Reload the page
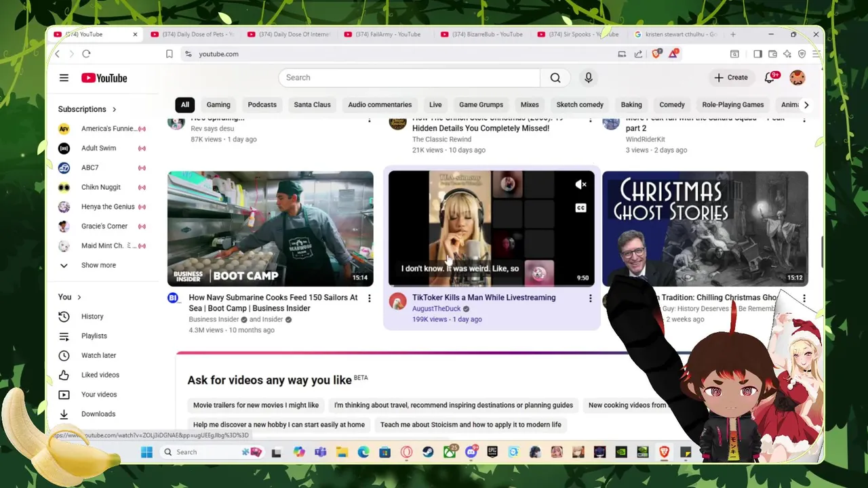This screenshot has width=868, height=488. point(86,54)
